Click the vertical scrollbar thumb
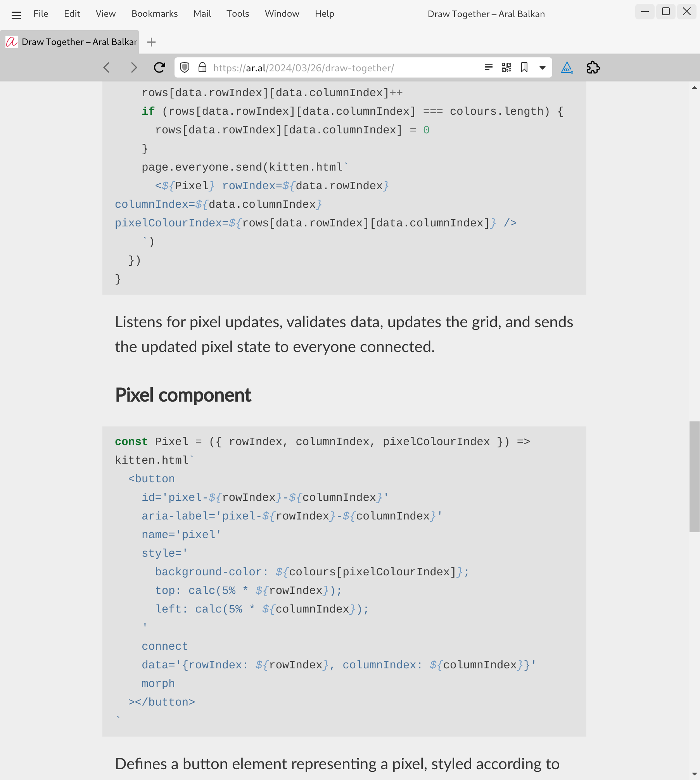Screen dimensions: 700x780 (x=694, y=476)
